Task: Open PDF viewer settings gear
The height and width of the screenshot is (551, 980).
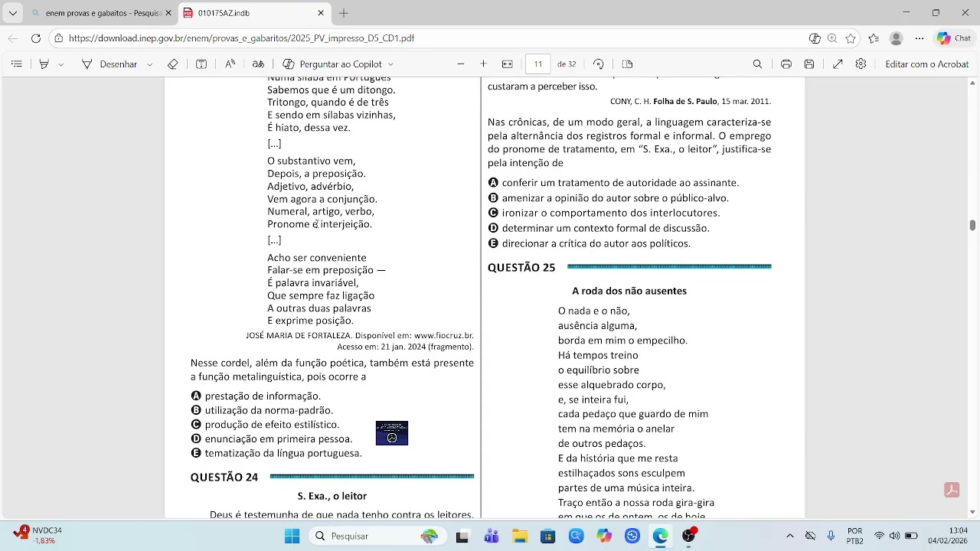Action: click(x=861, y=64)
